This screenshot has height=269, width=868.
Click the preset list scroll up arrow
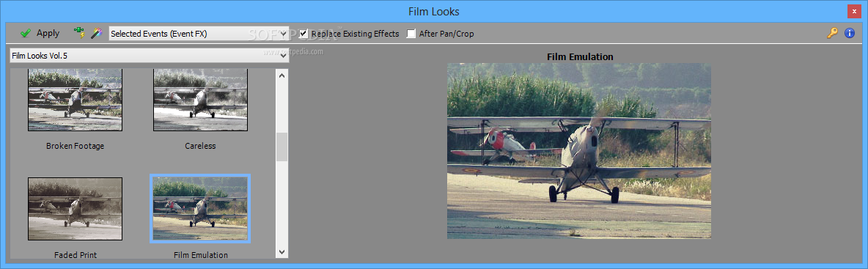click(282, 75)
